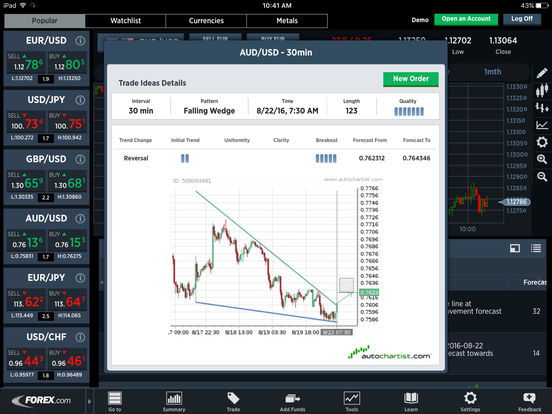Click the falling wedge chart image
Screen dimensions: 552x414
point(275,257)
